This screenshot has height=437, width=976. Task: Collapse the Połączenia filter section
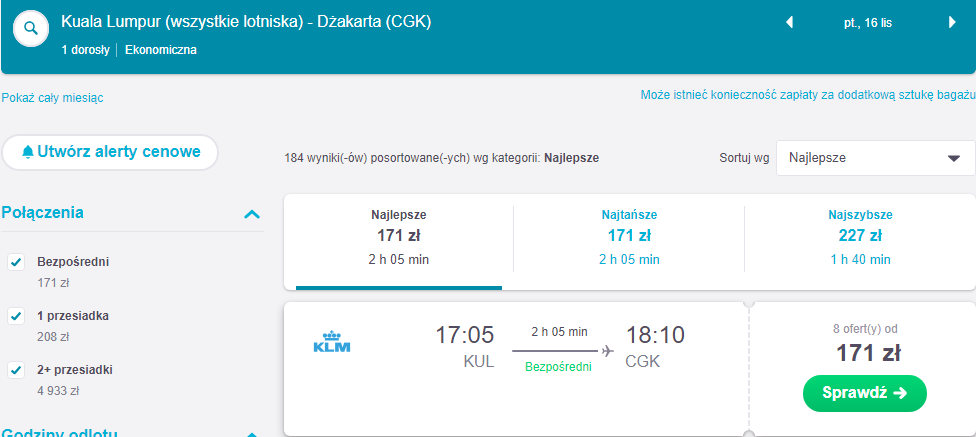tap(251, 214)
